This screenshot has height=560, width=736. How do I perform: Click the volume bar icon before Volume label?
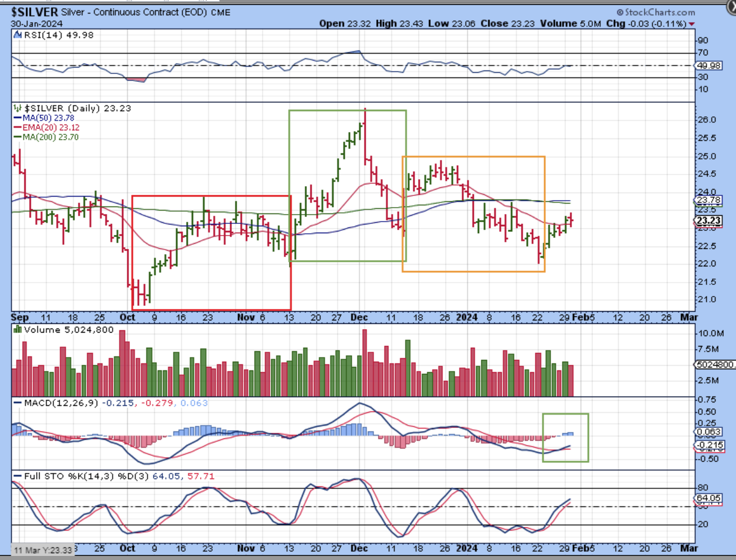click(x=18, y=330)
